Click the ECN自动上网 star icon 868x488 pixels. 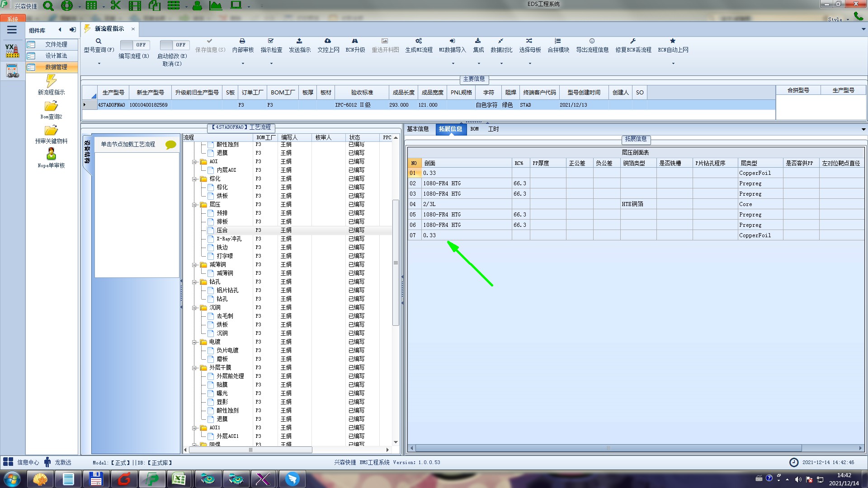coord(673,41)
